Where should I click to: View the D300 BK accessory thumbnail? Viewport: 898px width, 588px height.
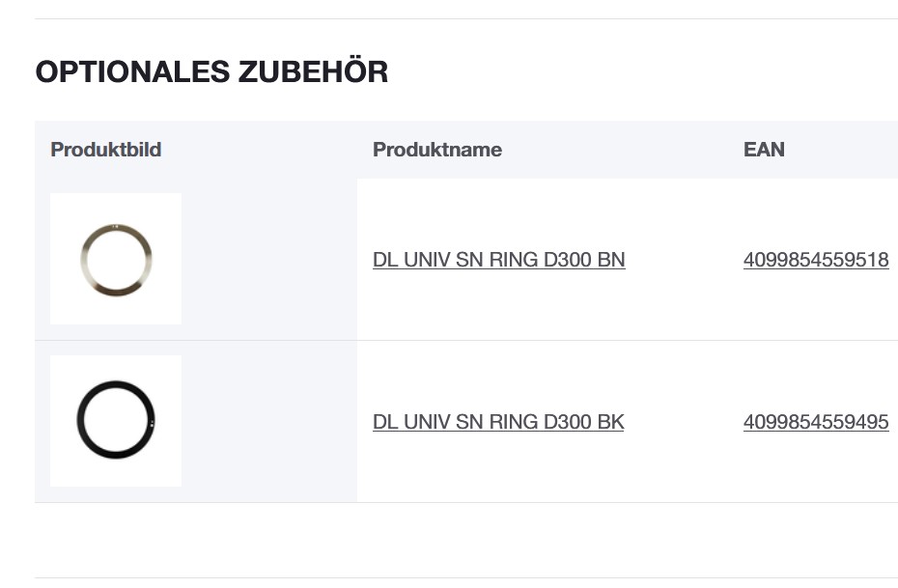pyautogui.click(x=116, y=421)
